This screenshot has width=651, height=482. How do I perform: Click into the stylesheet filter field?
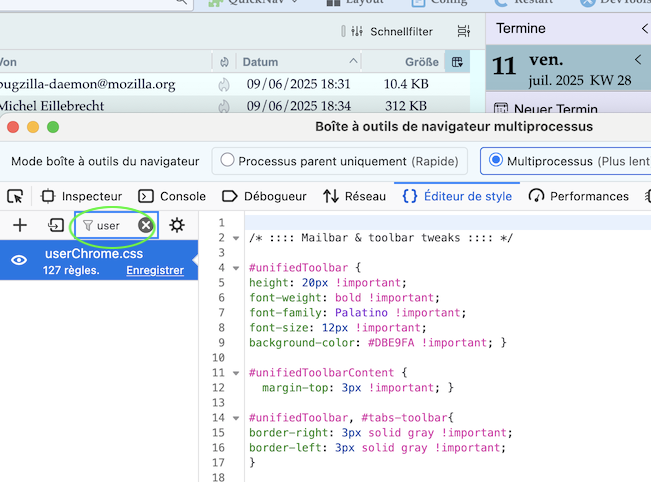point(113,226)
